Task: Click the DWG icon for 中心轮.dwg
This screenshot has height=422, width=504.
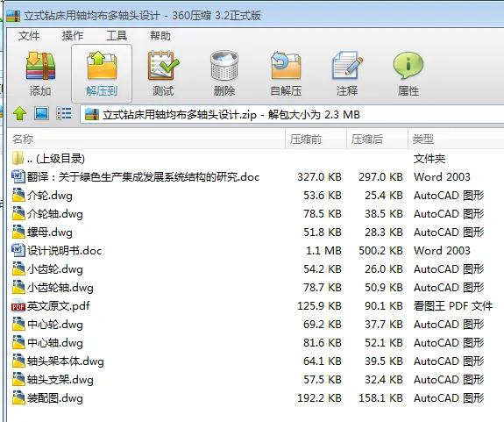Action: (x=18, y=325)
